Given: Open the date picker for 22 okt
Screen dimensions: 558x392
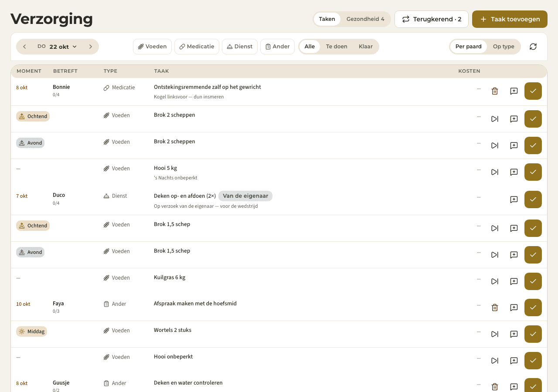Looking at the screenshot, I should (58, 47).
